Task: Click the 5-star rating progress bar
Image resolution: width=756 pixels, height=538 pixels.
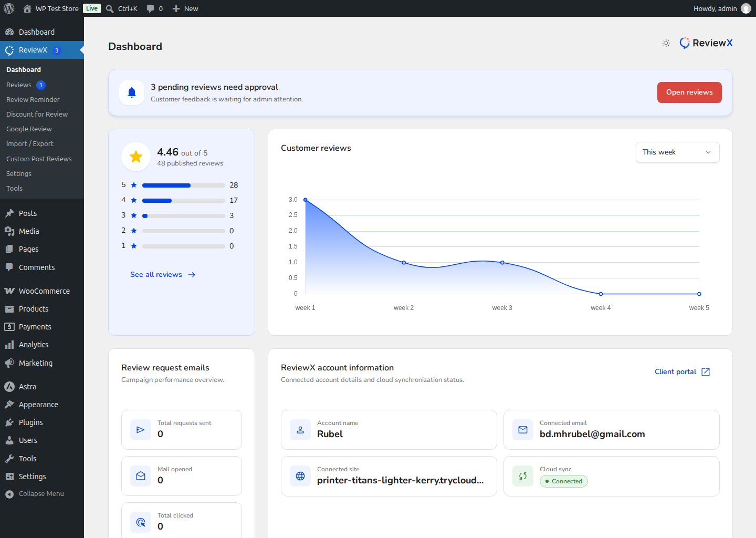Action: (184, 185)
